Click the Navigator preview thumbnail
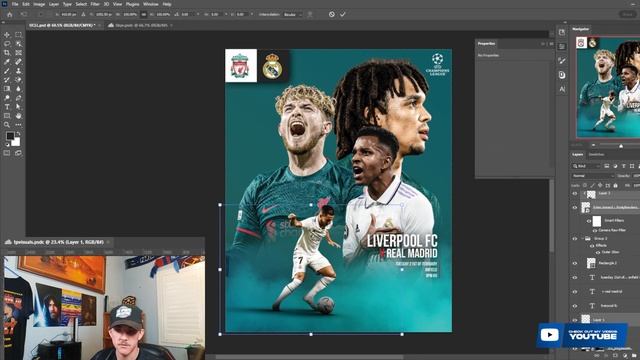Image resolution: width=640 pixels, height=360 pixels. tap(608, 87)
